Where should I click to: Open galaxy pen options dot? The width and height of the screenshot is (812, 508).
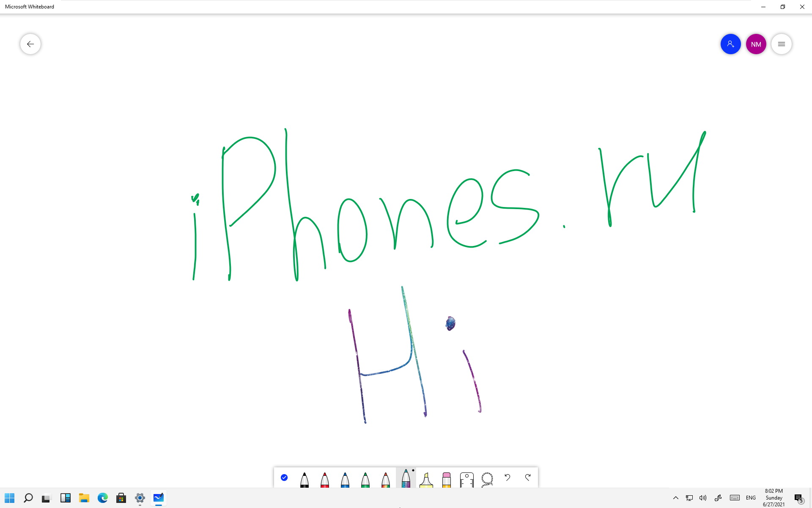413,470
